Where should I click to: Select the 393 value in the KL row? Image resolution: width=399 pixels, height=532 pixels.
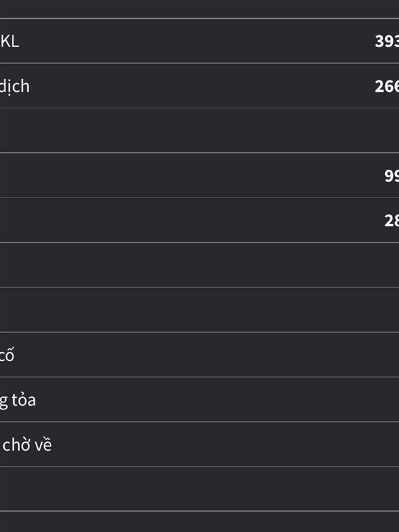click(x=386, y=41)
